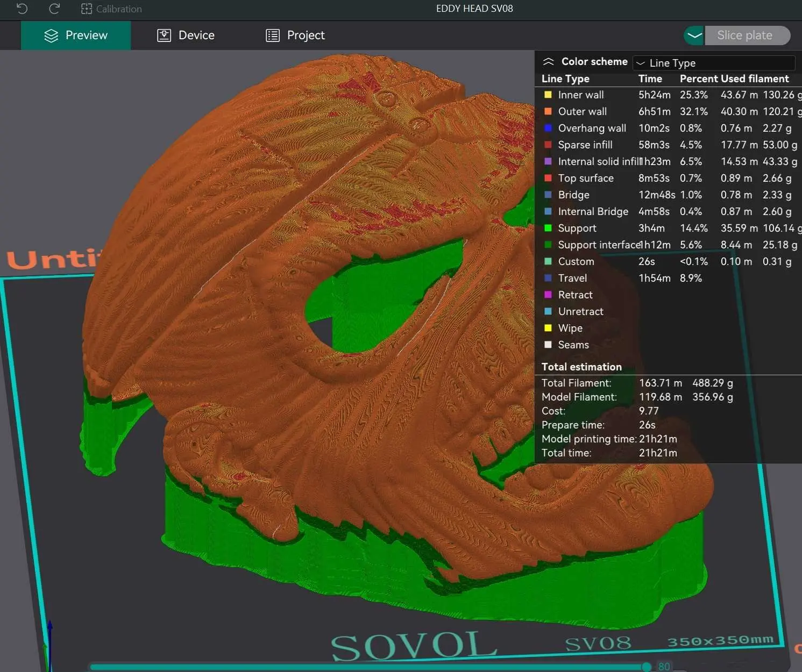The height and width of the screenshot is (672, 802).
Task: Open the slice options dropdown arrow
Action: pyautogui.click(x=694, y=35)
